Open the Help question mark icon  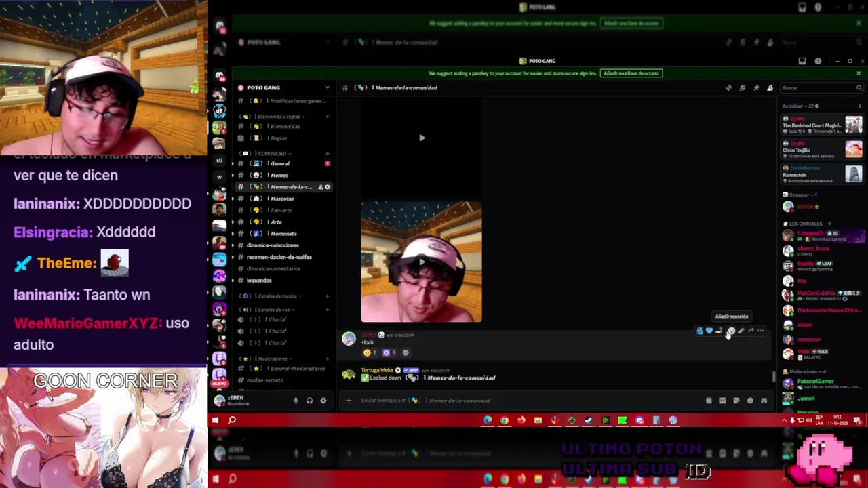pyautogui.click(x=818, y=61)
